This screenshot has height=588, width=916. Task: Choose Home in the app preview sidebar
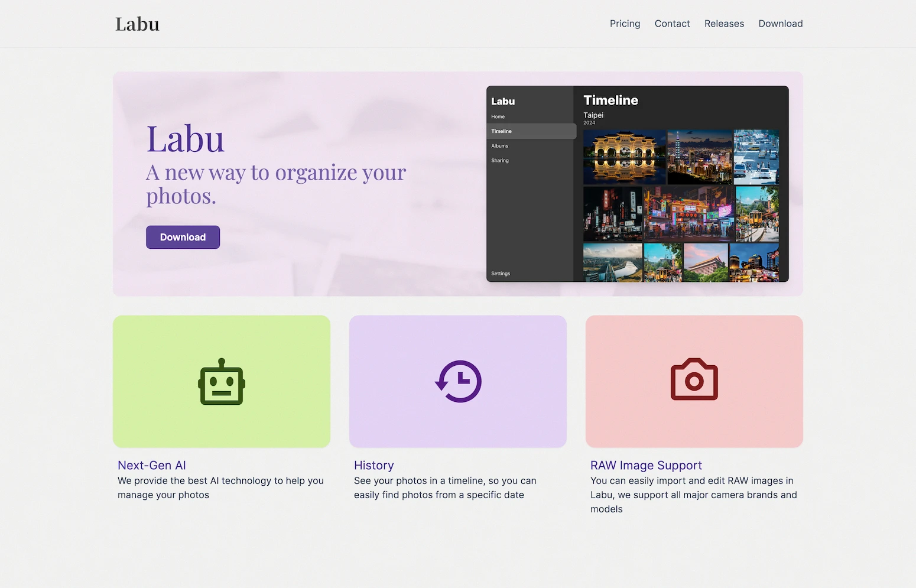(x=498, y=117)
